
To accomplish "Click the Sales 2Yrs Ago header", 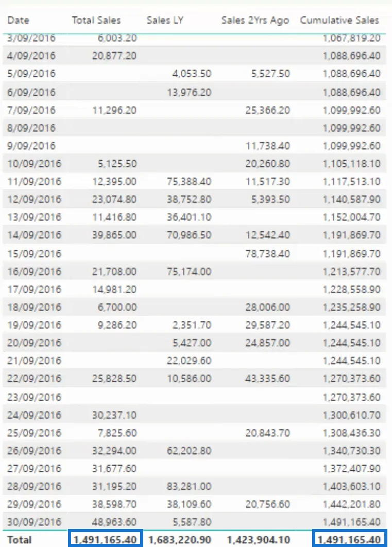I will coord(255,21).
